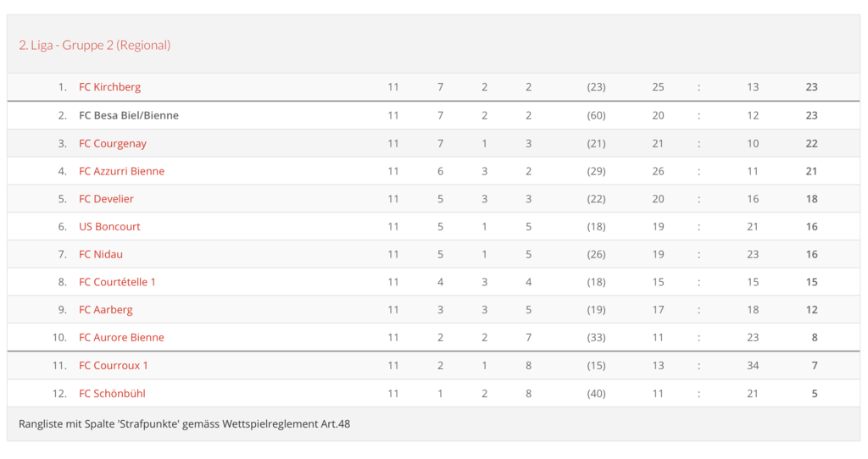This screenshot has height=459, width=868.
Task: Open the FC Nidau team link
Action: [x=101, y=254]
